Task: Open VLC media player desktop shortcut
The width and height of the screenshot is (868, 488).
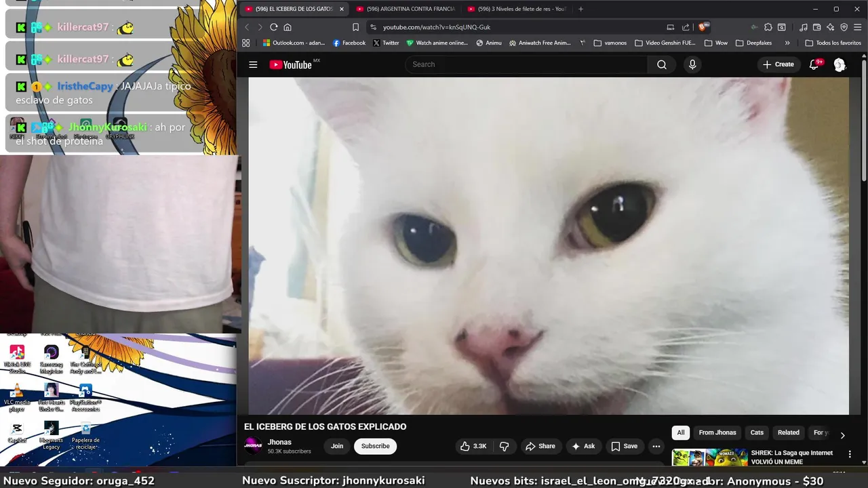Action: 17,397
